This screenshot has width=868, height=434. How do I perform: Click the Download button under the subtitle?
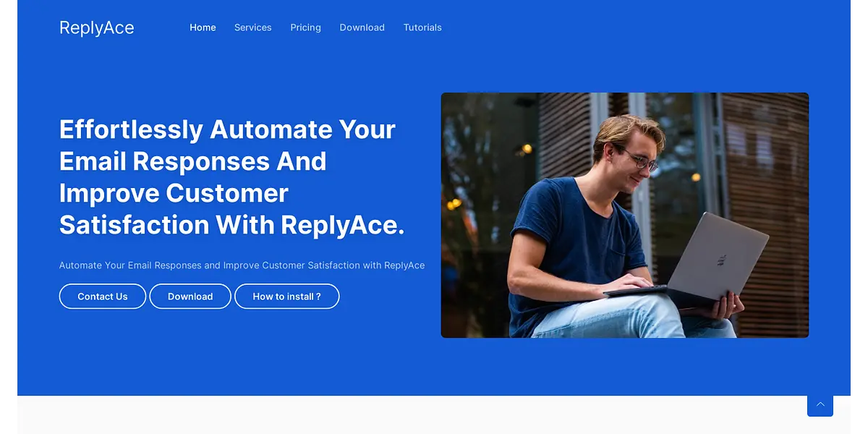click(x=190, y=297)
